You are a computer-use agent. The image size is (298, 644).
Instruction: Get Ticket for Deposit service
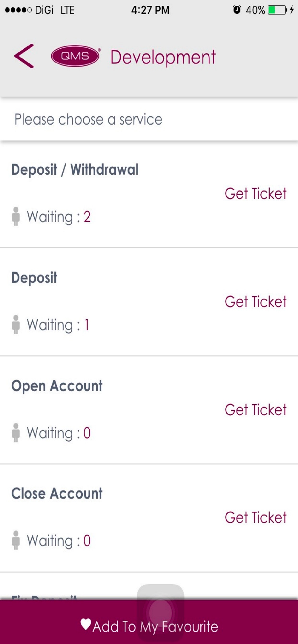pyautogui.click(x=256, y=301)
